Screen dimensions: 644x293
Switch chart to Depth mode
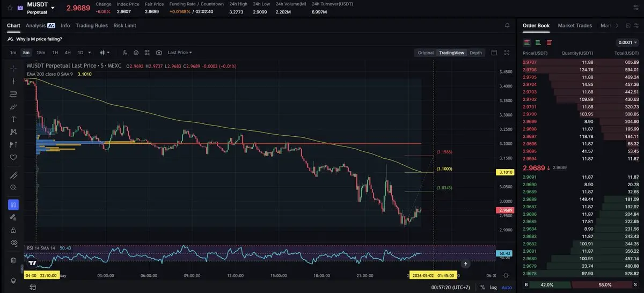pyautogui.click(x=476, y=53)
